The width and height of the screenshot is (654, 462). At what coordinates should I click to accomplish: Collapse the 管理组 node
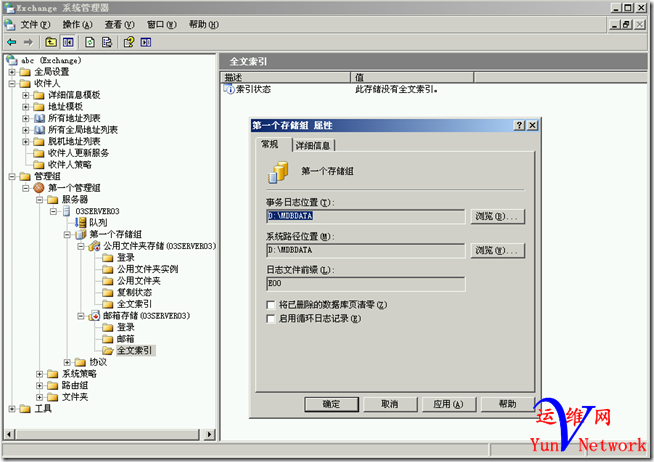click(x=12, y=176)
